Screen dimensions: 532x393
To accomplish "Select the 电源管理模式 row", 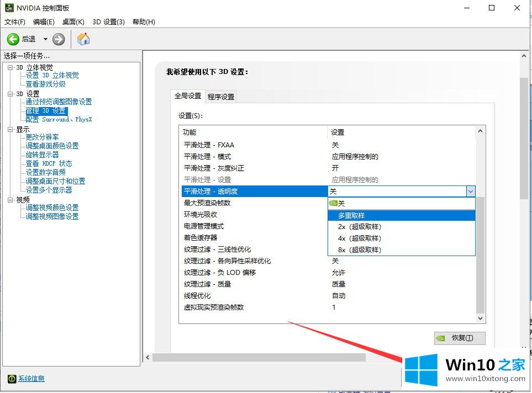I will click(x=255, y=226).
